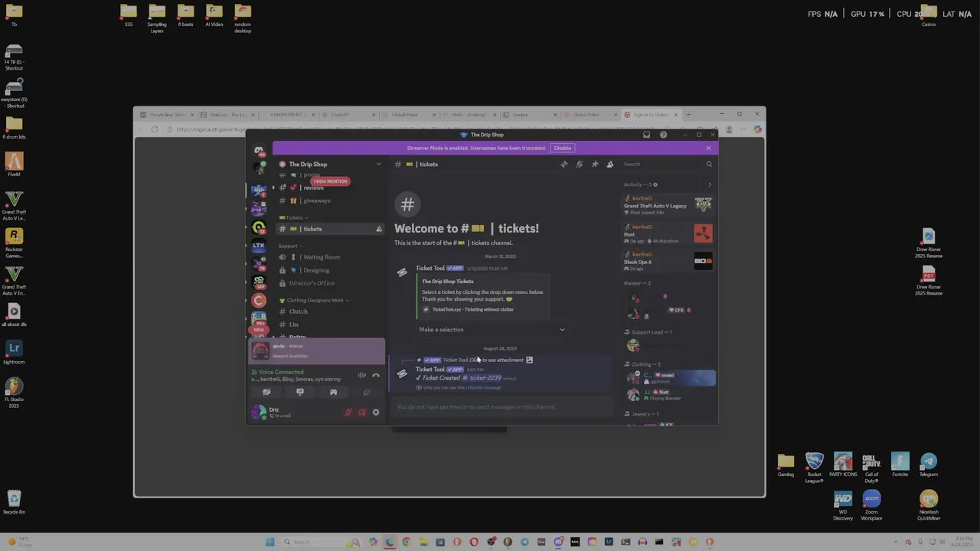
Task: Open the reviews channel
Action: [x=330, y=188]
